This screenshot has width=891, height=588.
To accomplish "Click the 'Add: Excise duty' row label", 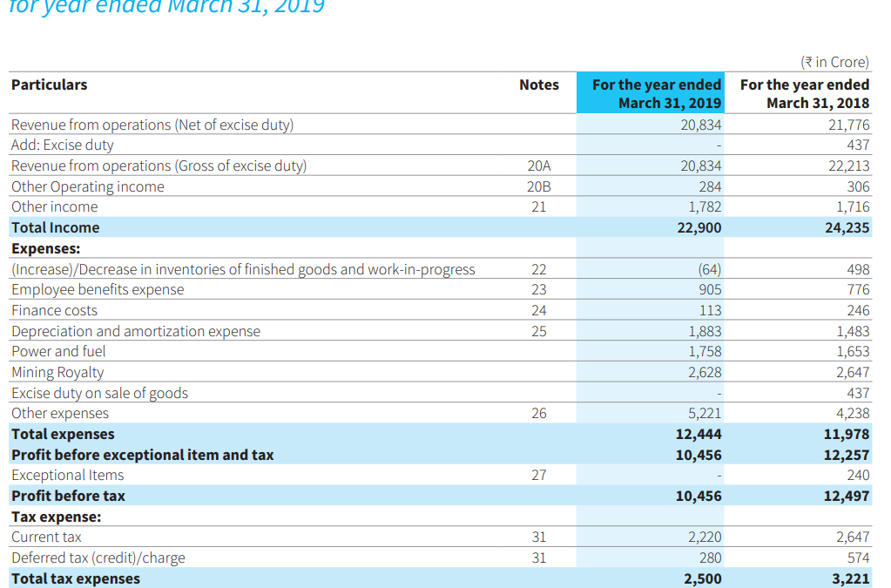I will (x=63, y=145).
